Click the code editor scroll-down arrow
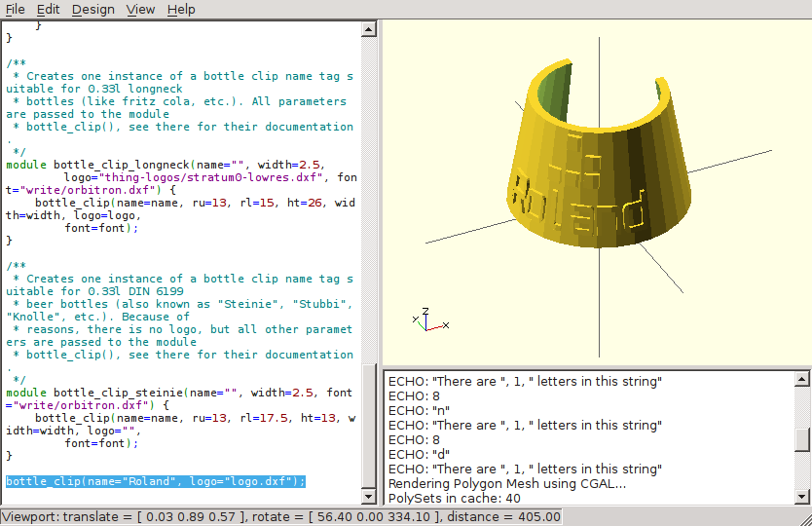This screenshot has height=526, width=812. coord(369,497)
